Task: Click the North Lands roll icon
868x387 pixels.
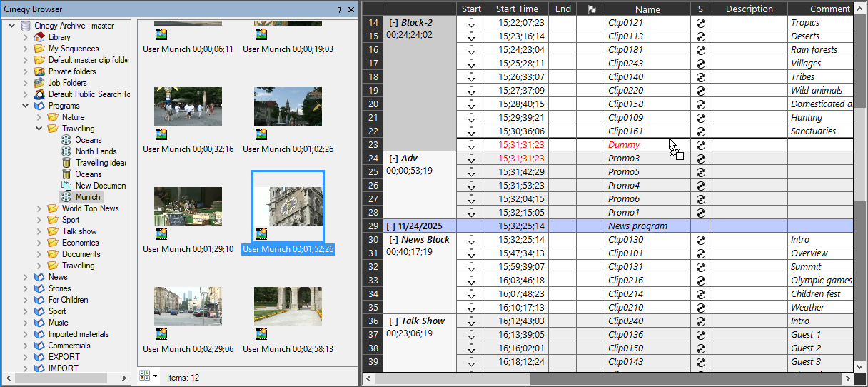Action: (66, 151)
